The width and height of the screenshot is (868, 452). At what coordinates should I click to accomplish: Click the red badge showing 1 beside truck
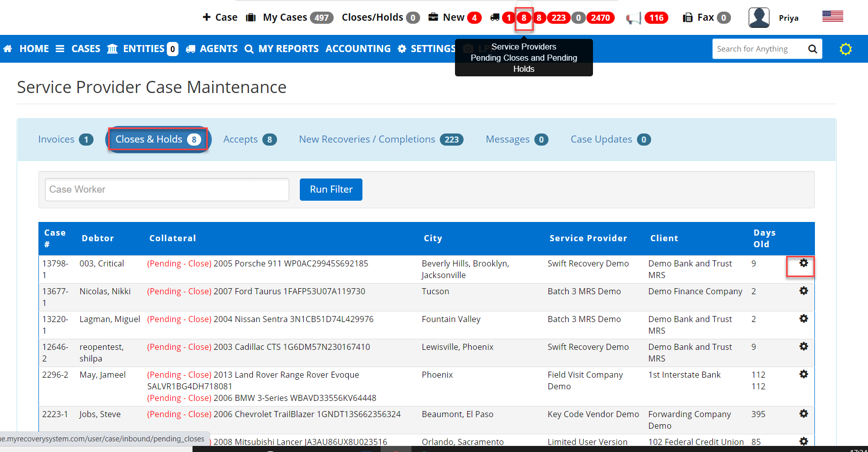coord(509,18)
